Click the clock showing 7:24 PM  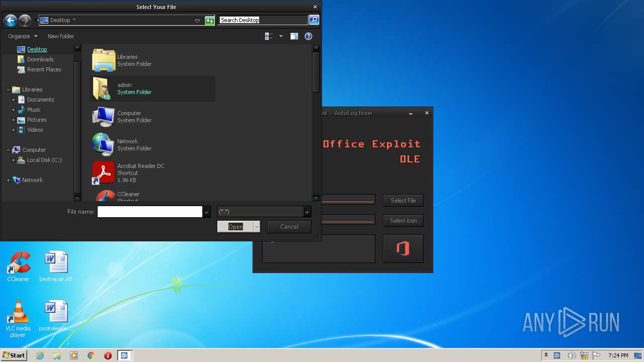[618, 355]
